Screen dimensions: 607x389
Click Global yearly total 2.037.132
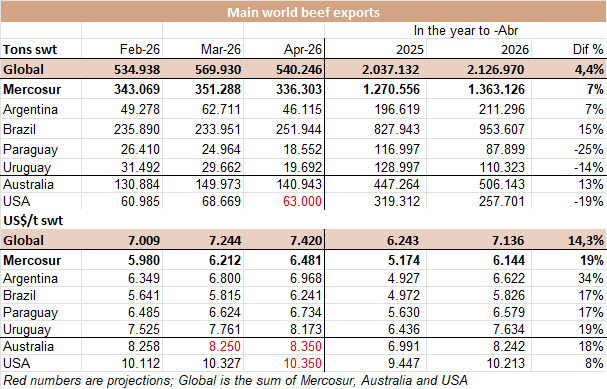pos(391,70)
